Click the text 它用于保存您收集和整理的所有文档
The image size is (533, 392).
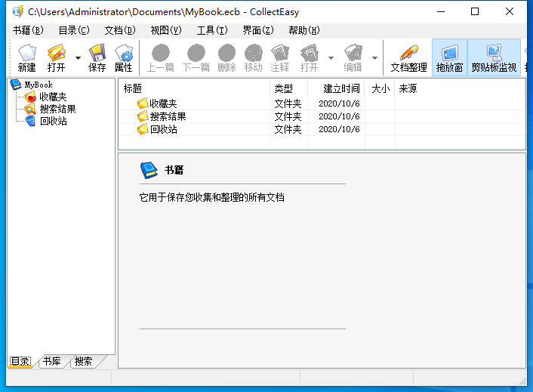point(212,197)
